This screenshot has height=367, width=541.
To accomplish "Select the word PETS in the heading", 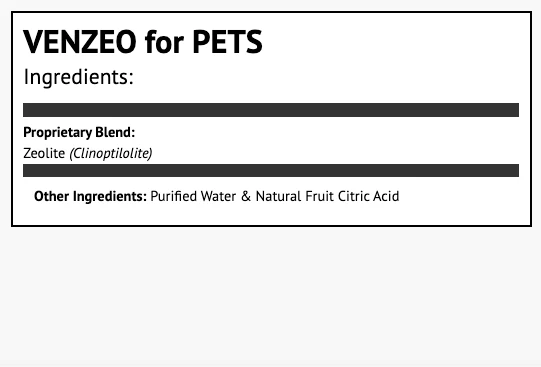I will tap(227, 42).
